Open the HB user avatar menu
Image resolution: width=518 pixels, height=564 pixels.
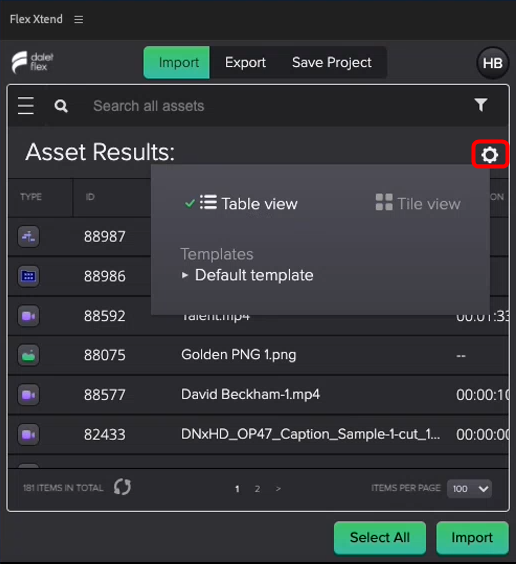[492, 63]
